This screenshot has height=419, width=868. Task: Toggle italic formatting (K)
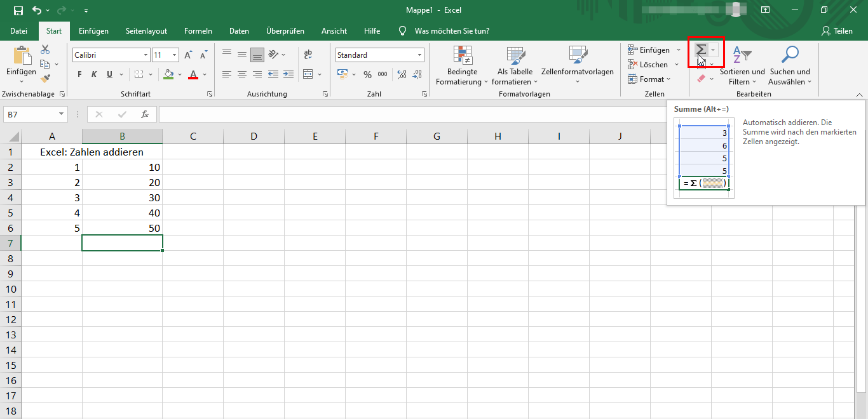pyautogui.click(x=94, y=74)
